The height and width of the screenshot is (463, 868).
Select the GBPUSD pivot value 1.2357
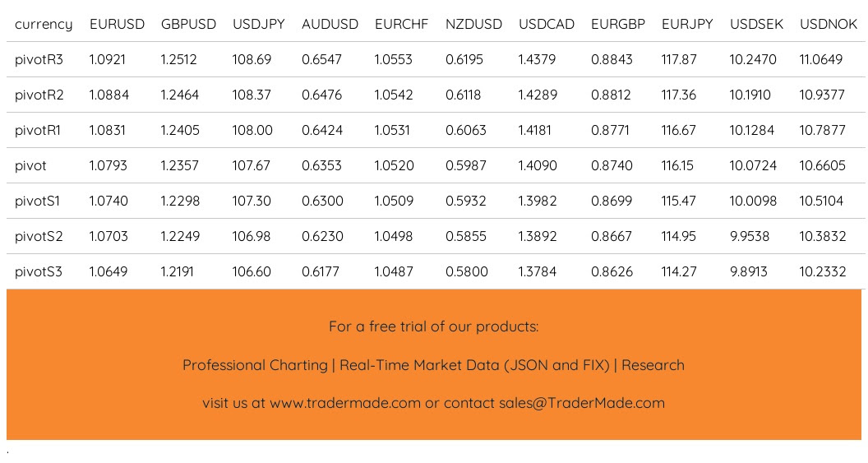[180, 165]
